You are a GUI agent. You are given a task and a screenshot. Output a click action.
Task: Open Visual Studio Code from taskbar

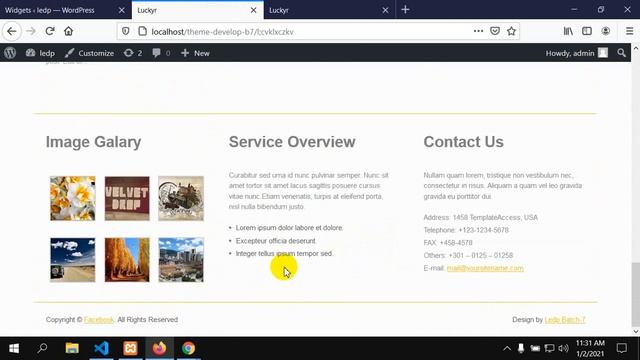coord(101,348)
